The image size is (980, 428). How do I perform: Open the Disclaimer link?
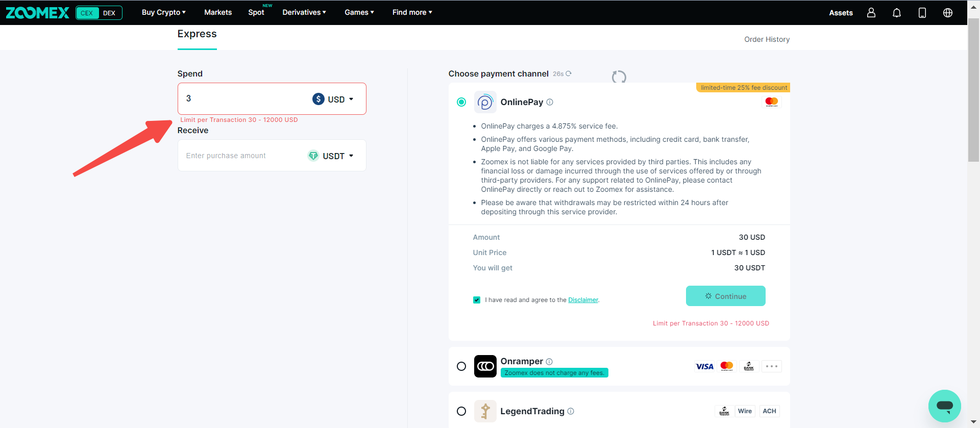click(x=583, y=300)
